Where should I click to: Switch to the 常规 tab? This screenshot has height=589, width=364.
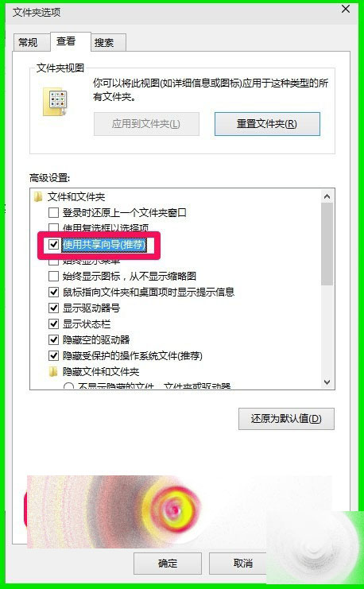coord(29,42)
